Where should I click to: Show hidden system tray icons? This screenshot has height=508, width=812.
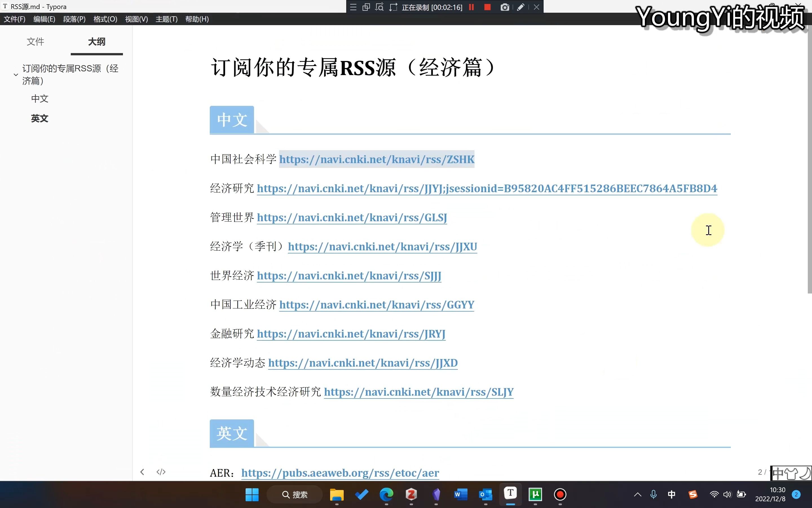[x=637, y=494]
